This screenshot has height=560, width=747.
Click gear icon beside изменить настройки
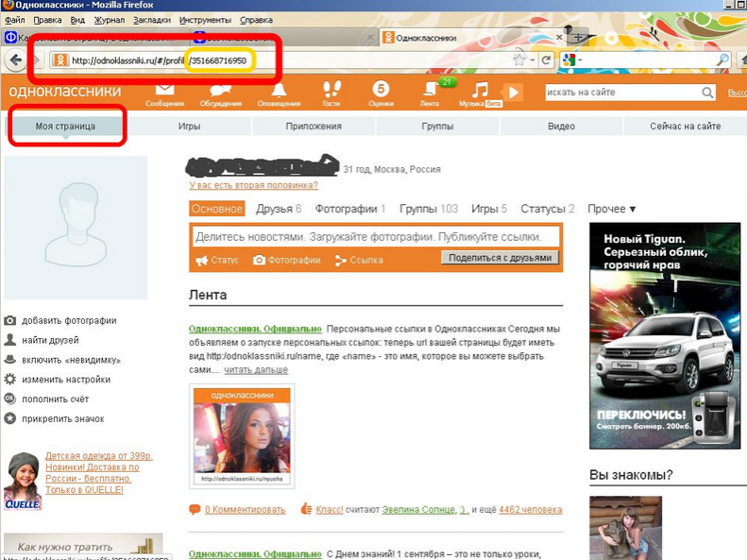point(10,379)
